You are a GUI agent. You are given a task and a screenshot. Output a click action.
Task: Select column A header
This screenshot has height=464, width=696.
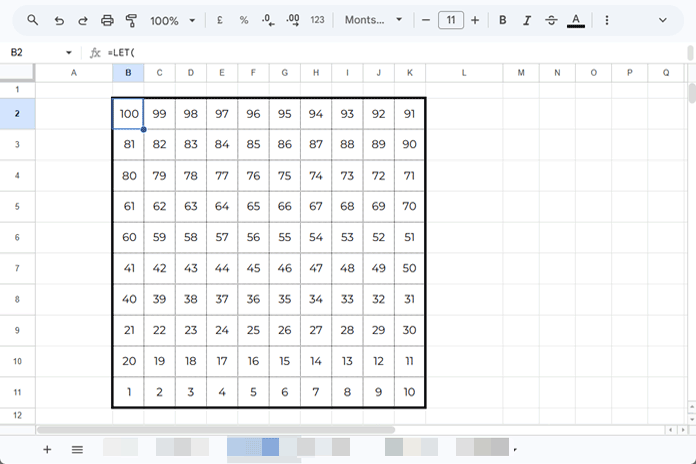74,73
